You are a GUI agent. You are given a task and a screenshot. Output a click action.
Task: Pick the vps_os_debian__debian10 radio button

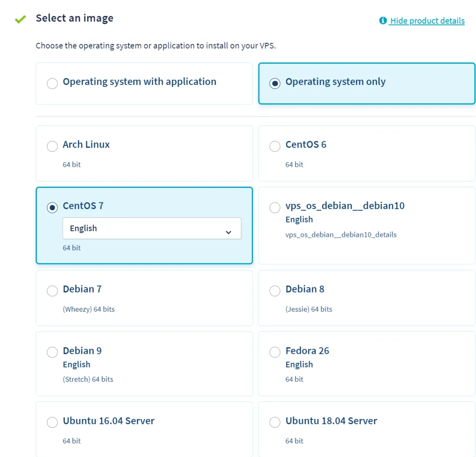tap(275, 208)
